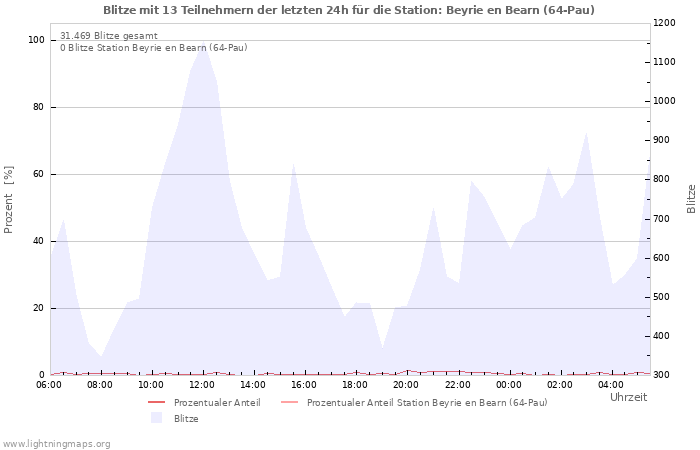Toggle the 'Blitze' legend entry text

pos(186,419)
